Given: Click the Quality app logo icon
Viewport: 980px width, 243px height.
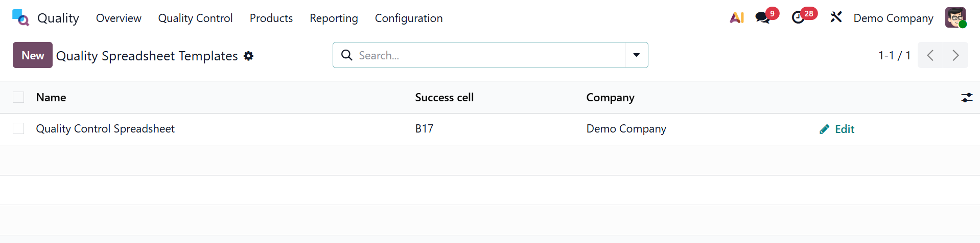Looking at the screenshot, I should click(x=20, y=18).
